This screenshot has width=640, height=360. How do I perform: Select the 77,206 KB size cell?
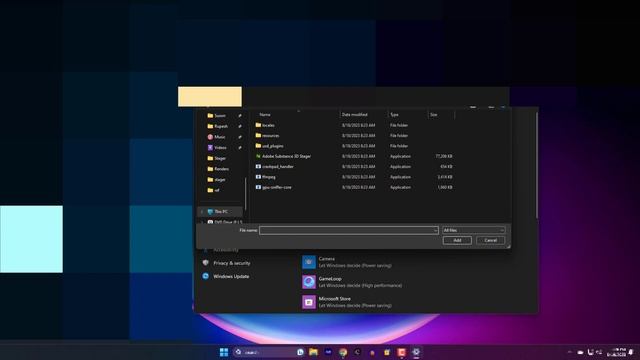tap(444, 156)
